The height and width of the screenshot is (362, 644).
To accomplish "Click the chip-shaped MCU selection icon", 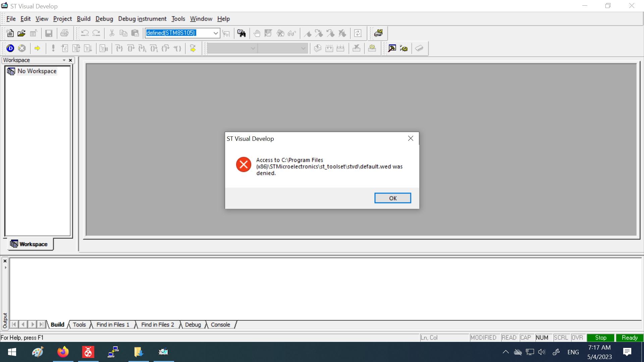I will click(x=420, y=48).
